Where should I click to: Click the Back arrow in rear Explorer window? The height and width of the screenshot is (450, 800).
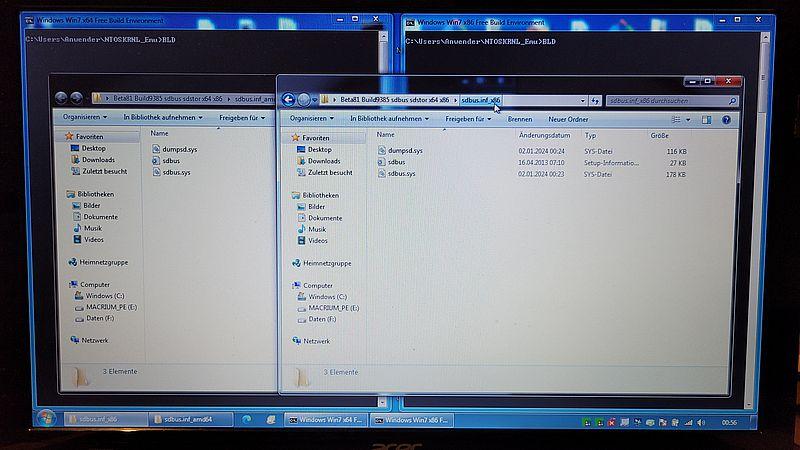61,97
